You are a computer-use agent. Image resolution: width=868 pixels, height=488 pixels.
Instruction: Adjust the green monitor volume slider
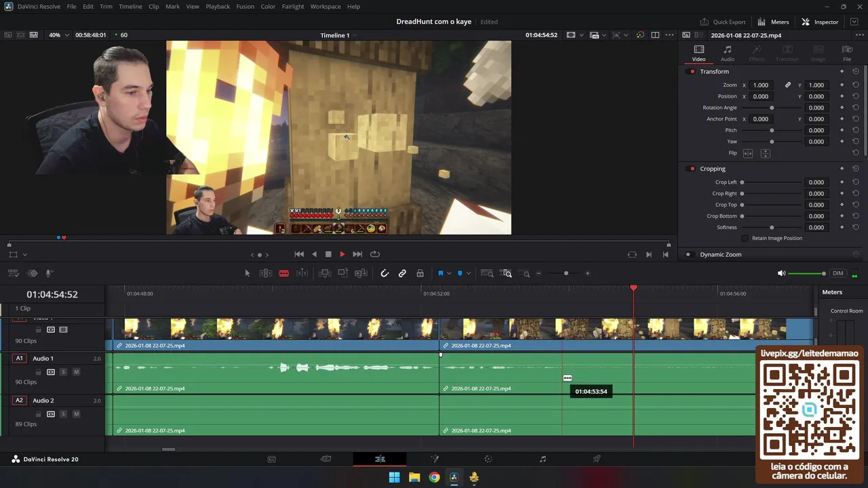point(807,273)
